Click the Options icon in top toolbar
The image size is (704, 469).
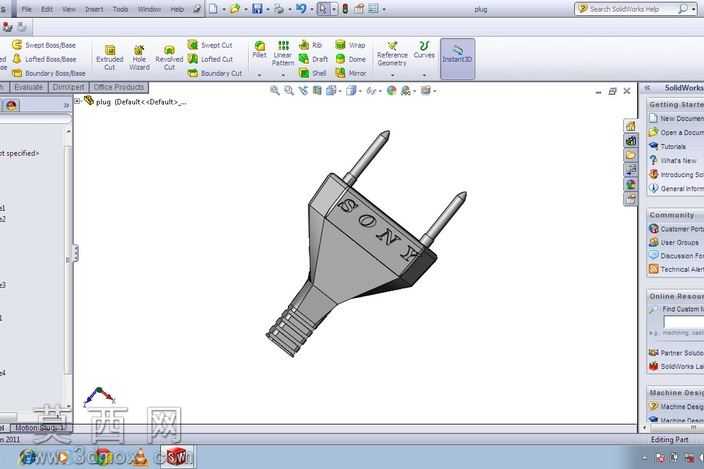373,9
